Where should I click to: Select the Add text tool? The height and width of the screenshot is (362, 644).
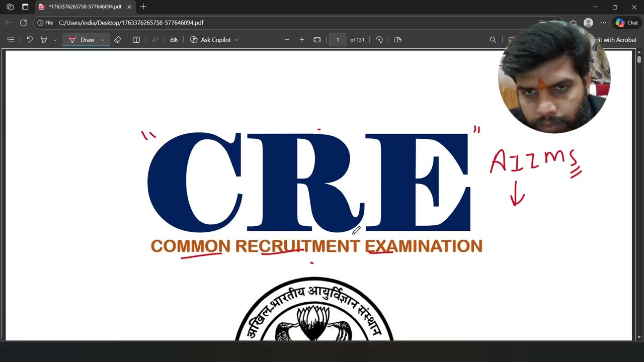pos(136,40)
